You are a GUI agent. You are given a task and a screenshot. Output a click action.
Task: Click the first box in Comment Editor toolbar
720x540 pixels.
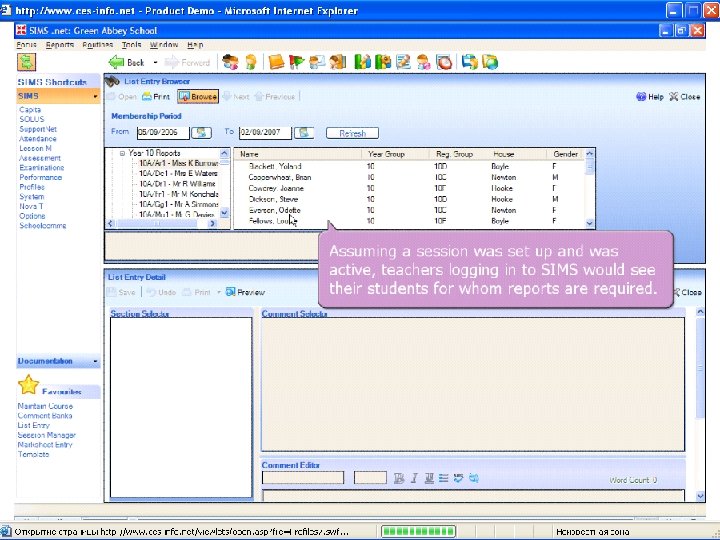303,478
